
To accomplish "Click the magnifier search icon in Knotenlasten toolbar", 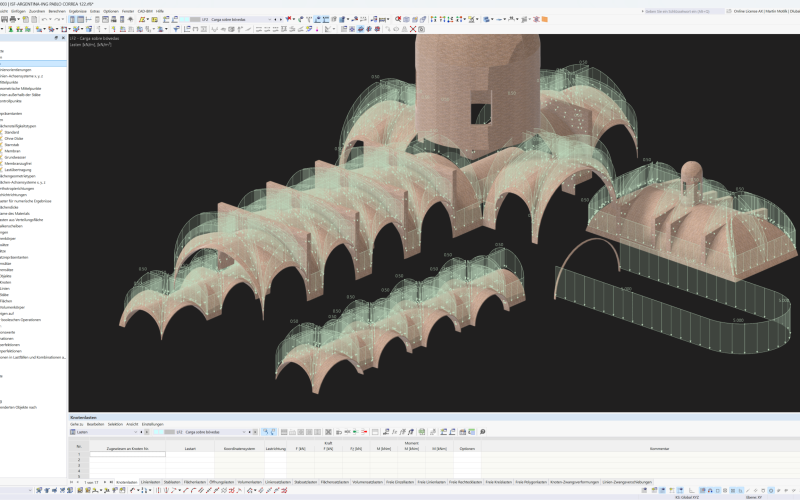I will [x=483, y=432].
